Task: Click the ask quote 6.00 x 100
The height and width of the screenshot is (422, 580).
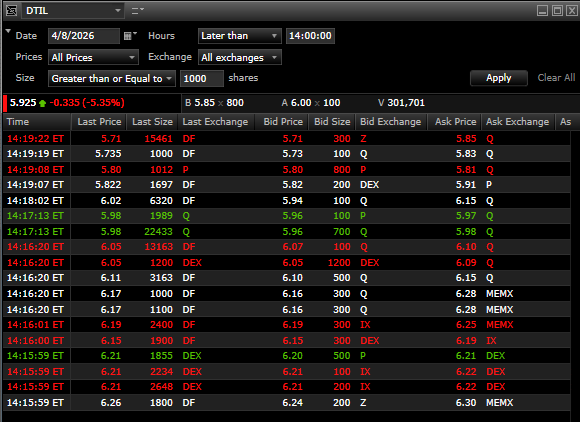Action: (x=316, y=103)
